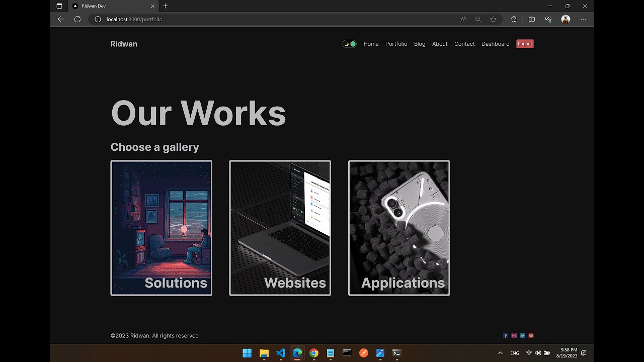
Task: Open the Applications gallery card
Action: (x=399, y=228)
